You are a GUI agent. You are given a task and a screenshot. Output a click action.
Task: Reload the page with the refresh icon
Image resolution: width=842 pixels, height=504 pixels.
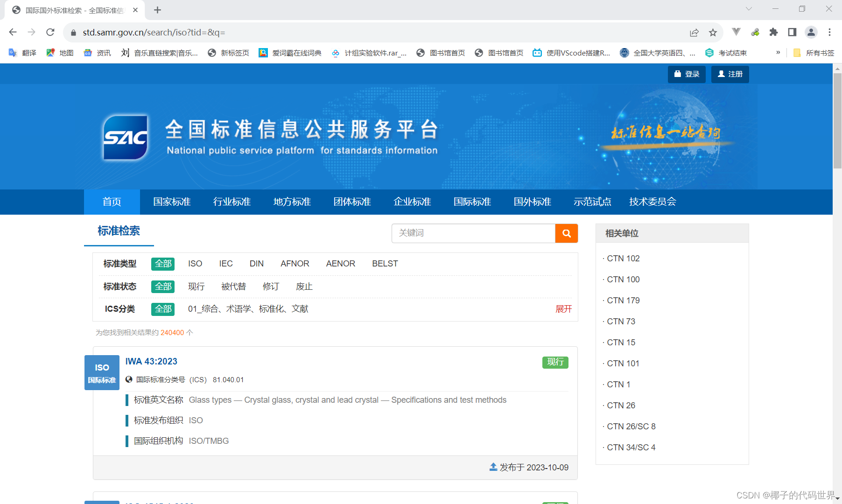[50, 32]
